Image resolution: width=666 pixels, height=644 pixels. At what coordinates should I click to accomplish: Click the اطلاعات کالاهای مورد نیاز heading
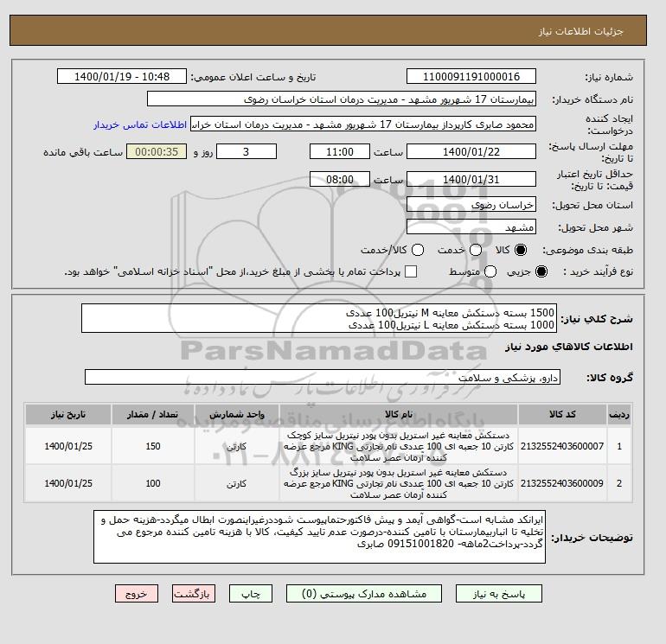coord(569,347)
